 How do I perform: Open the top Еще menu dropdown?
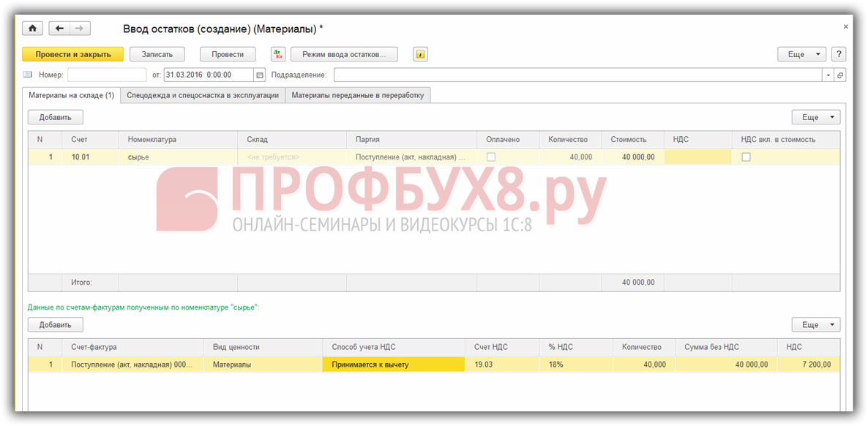(x=801, y=54)
